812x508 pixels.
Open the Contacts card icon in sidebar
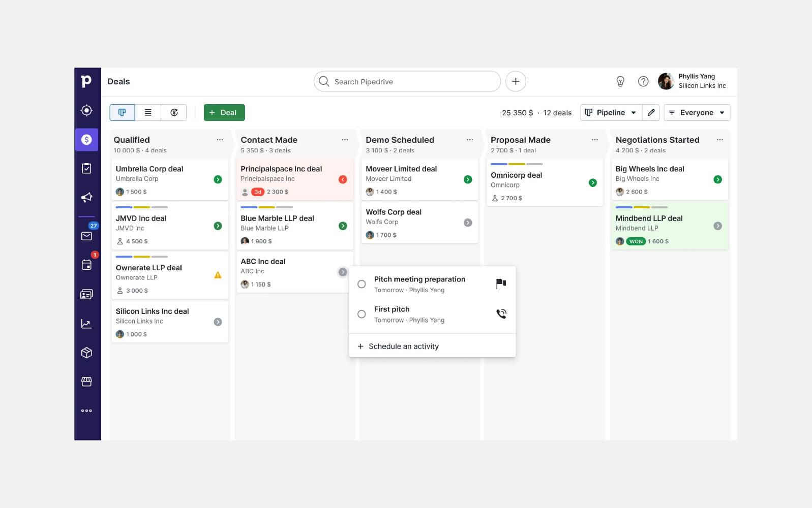coord(86,294)
